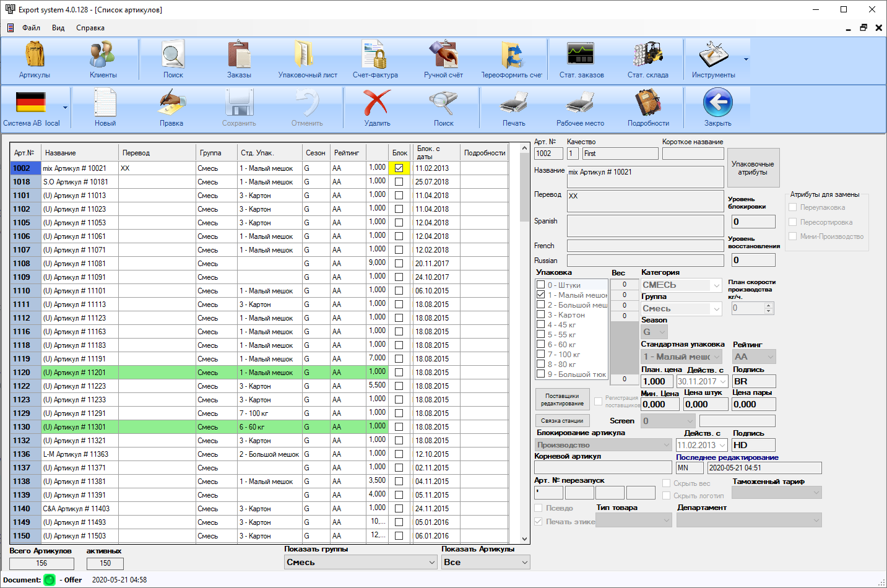Open the Показать Артикулы dropdown
887x588 pixels.
pyautogui.click(x=524, y=563)
